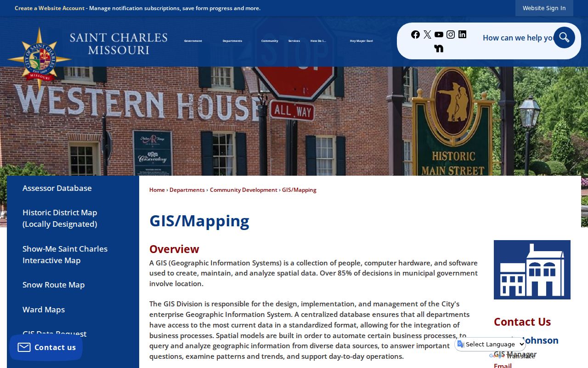Open the Nextdoor social icon
Screen dimensions: 588x368
click(439, 48)
